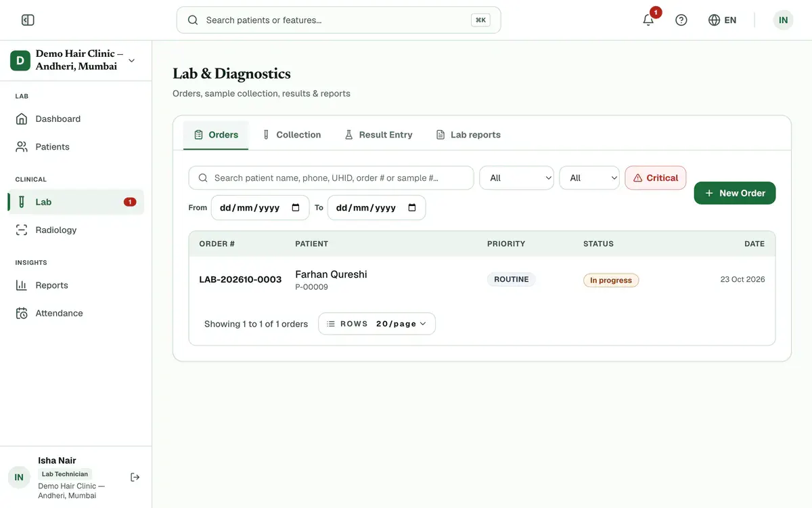The width and height of the screenshot is (812, 508).
Task: Open Radiology in the sidebar
Action: pos(76,230)
